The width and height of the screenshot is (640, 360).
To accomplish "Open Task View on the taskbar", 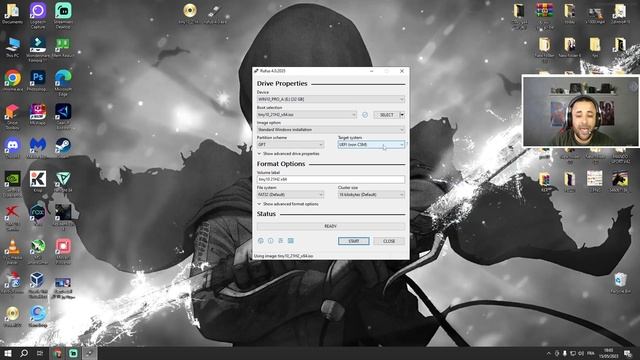I will click(40, 353).
